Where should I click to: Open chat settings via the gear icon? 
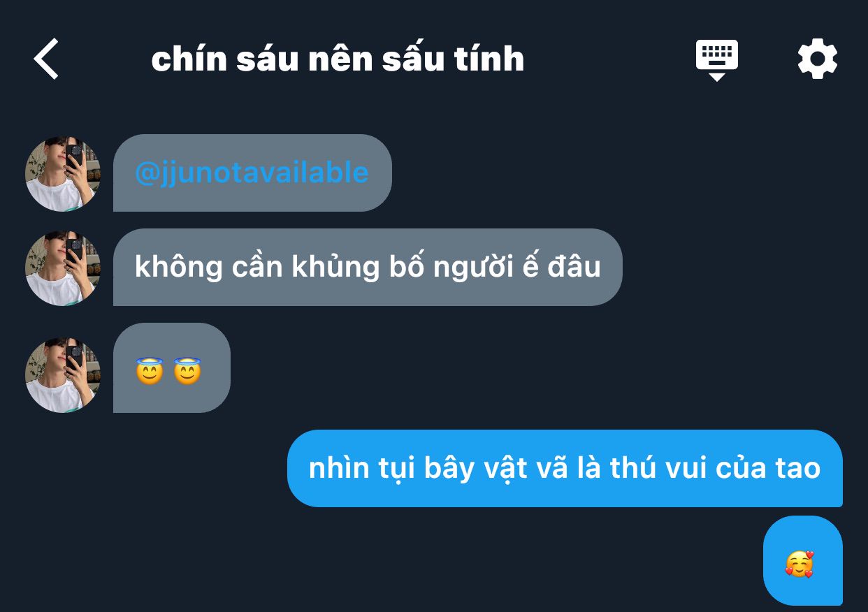817,59
